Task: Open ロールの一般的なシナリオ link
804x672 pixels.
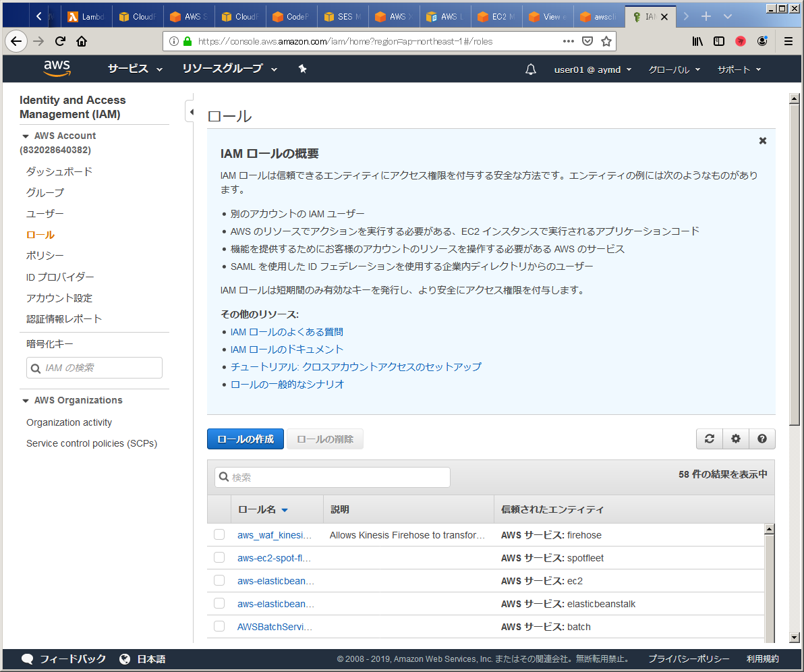Action: [x=287, y=384]
